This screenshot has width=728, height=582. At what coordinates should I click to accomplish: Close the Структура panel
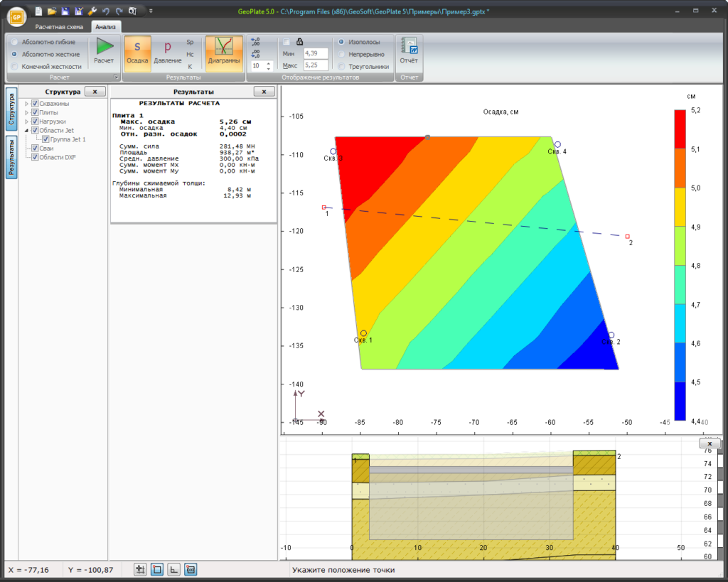pyautogui.click(x=95, y=92)
